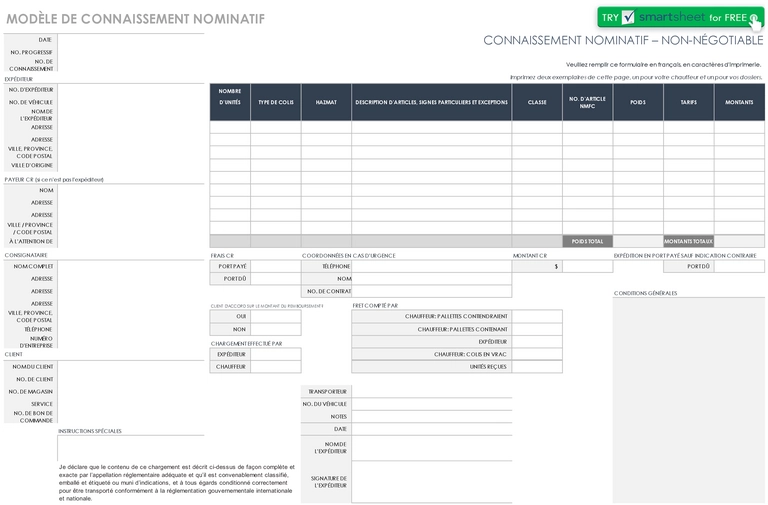Select the NO. DU VÉHICULE carrier field
The width and height of the screenshot is (768, 505).
[x=432, y=404]
